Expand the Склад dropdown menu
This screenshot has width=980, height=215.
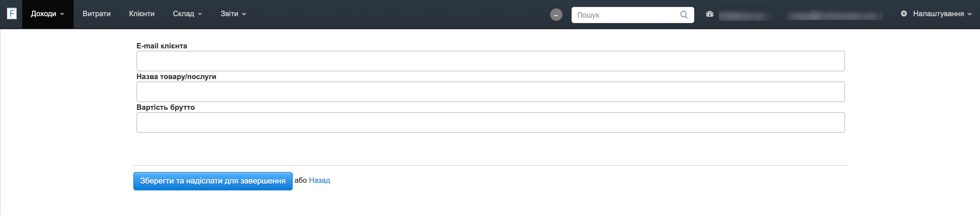pyautogui.click(x=187, y=14)
